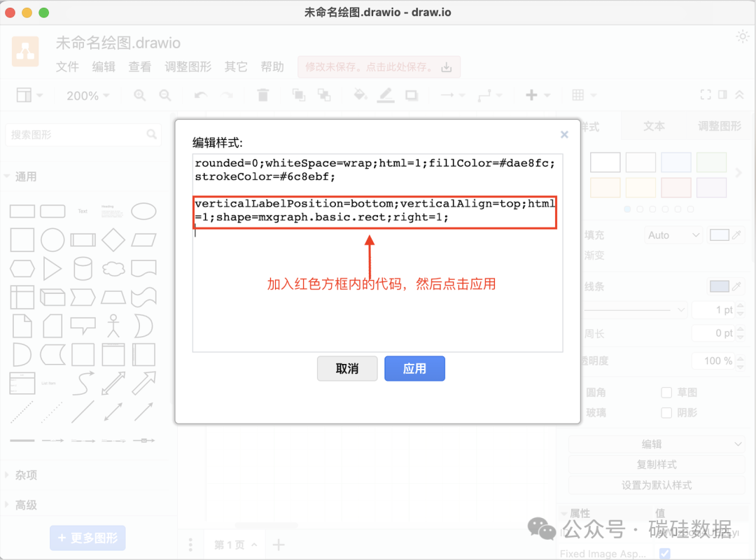This screenshot has height=560, width=756.
Task: Select the Diamond shape from General shapes
Action: tap(113, 240)
